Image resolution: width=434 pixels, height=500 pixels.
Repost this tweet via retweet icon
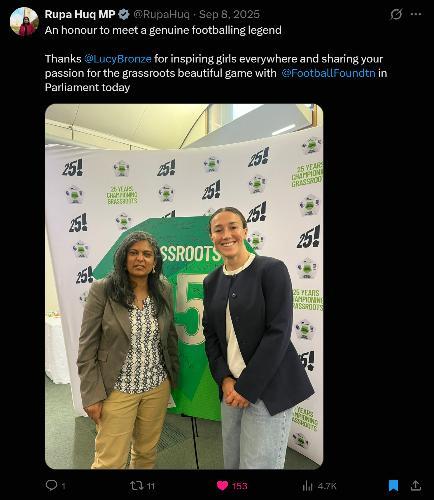136,486
